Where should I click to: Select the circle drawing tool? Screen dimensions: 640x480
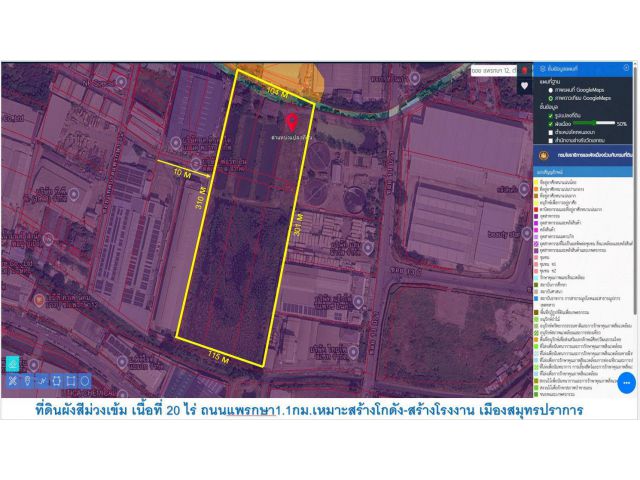point(84,381)
